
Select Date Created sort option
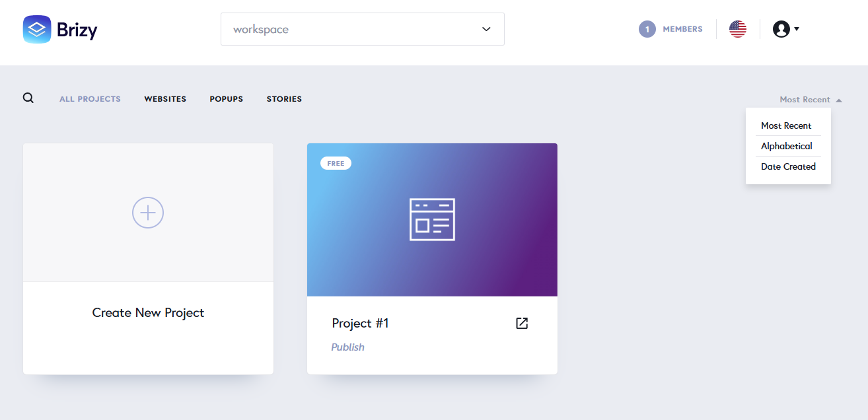788,166
